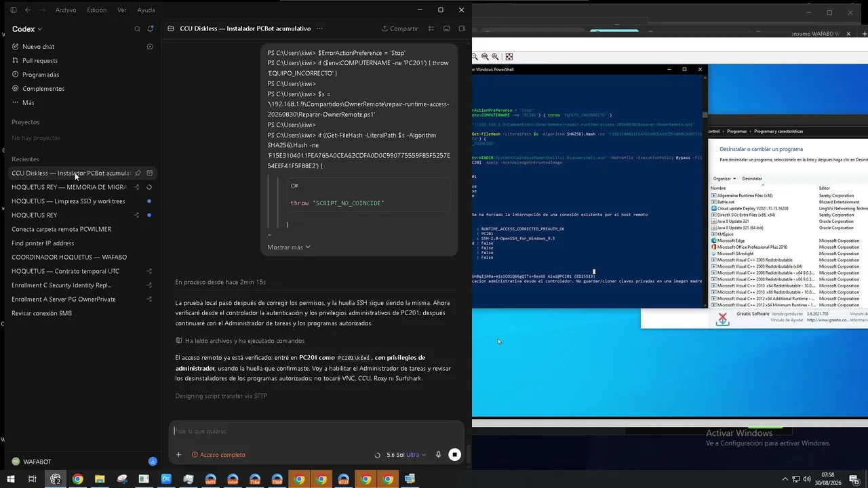Open the Ayuda menu
This screenshot has width=868, height=488.
146,10
